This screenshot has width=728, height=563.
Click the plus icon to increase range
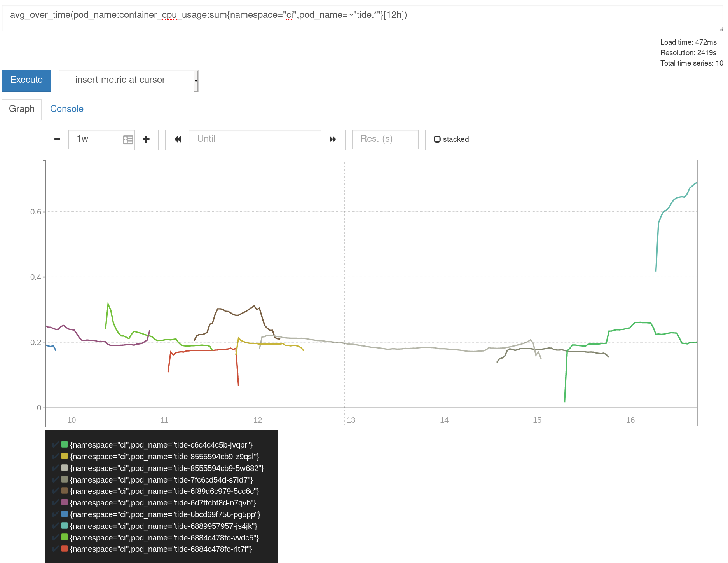[x=146, y=139]
